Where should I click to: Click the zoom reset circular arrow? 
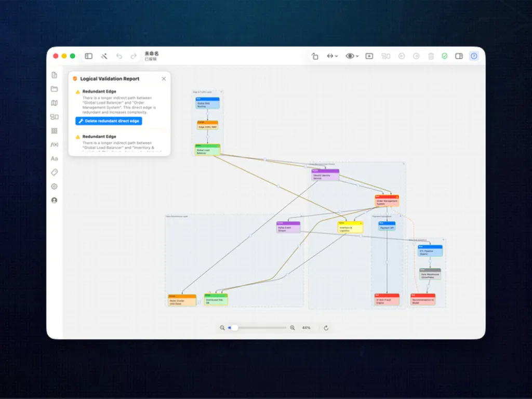tap(326, 328)
